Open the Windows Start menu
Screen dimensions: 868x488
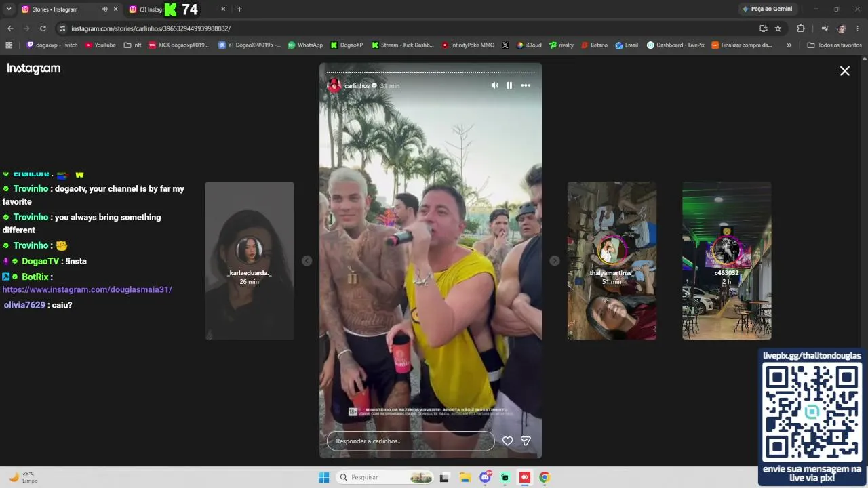[324, 477]
